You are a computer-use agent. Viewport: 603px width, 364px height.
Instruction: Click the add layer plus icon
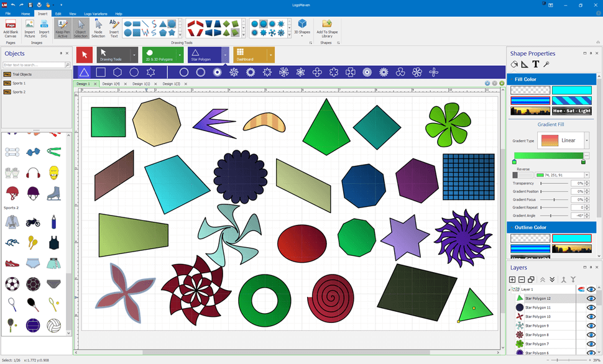[512, 280]
